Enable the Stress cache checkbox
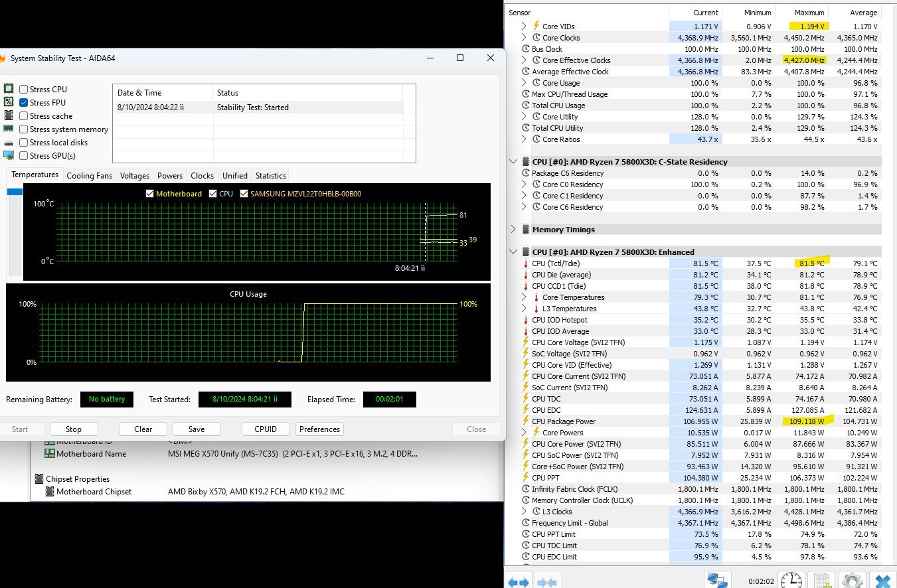Image resolution: width=897 pixels, height=588 pixels. pyautogui.click(x=24, y=115)
